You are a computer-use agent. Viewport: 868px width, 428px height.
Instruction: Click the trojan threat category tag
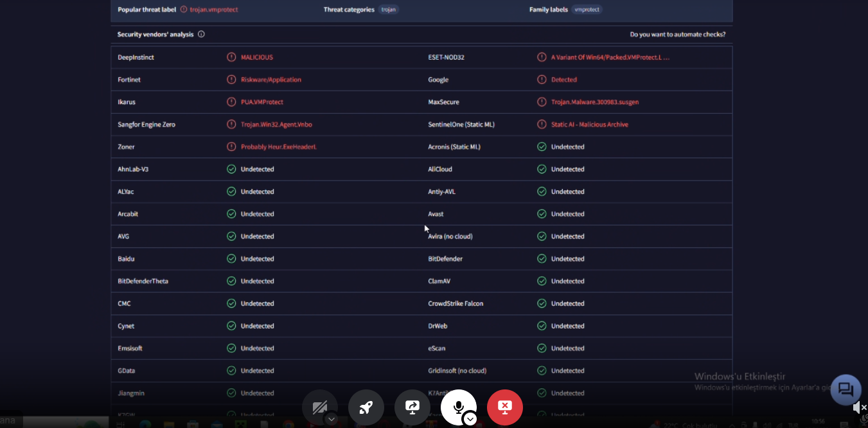[388, 10]
